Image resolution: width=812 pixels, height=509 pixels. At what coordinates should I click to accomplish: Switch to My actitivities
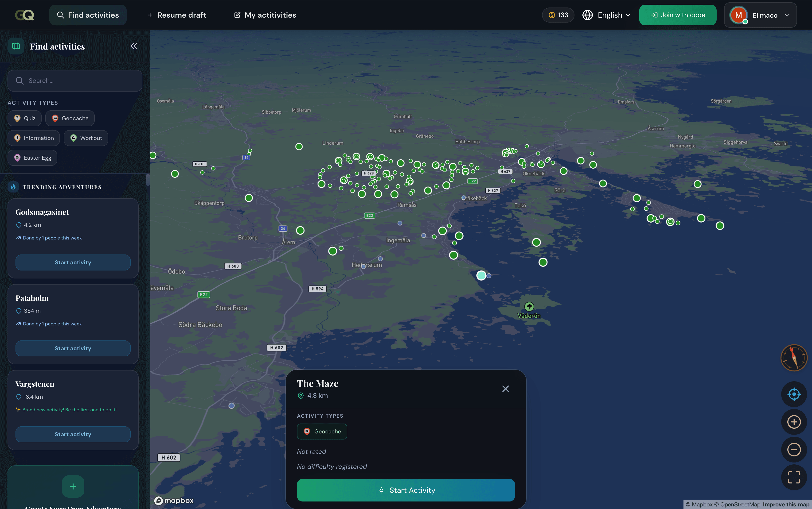[x=265, y=15]
